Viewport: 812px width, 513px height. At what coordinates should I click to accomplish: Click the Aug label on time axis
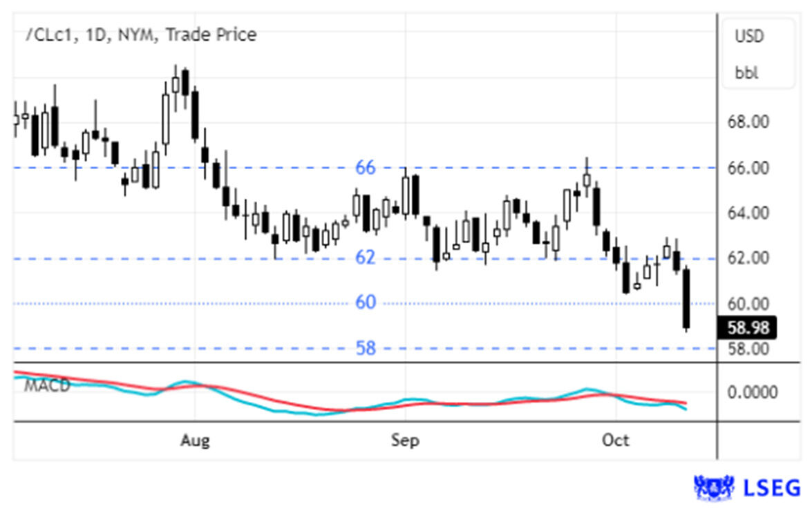click(196, 440)
